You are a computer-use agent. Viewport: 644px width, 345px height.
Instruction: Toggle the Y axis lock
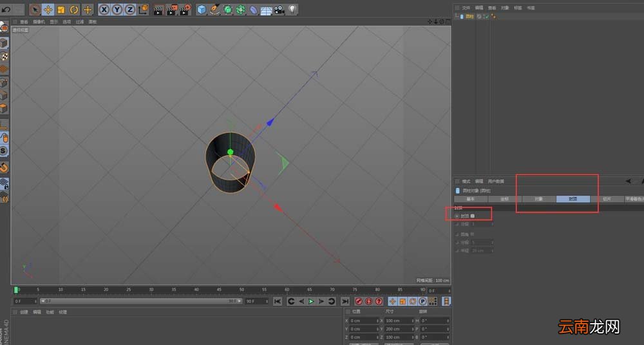[x=117, y=10]
